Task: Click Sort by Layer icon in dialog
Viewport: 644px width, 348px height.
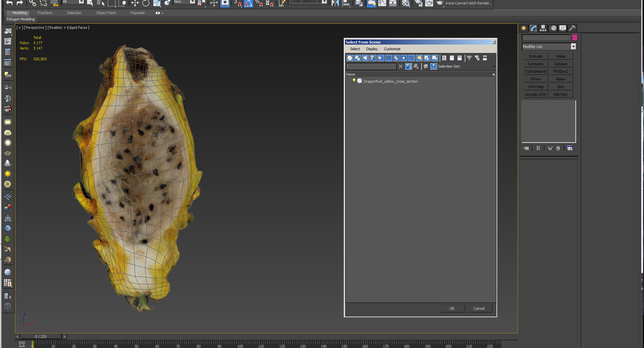Action: 426,67
